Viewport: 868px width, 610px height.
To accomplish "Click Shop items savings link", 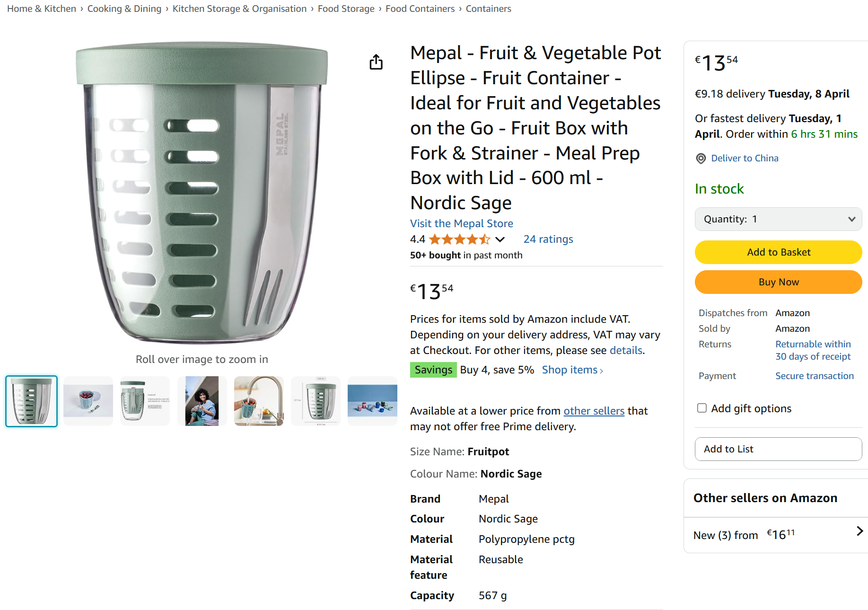I will click(572, 370).
